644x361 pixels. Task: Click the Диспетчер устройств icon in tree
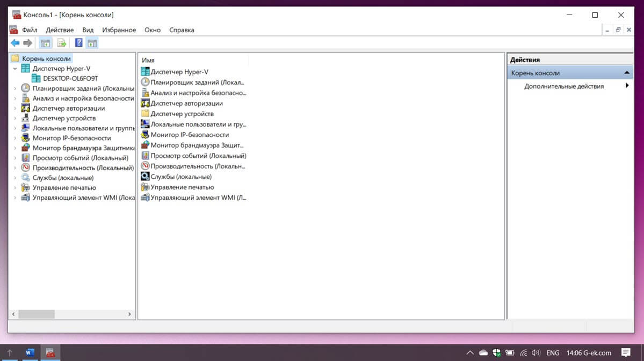point(25,118)
